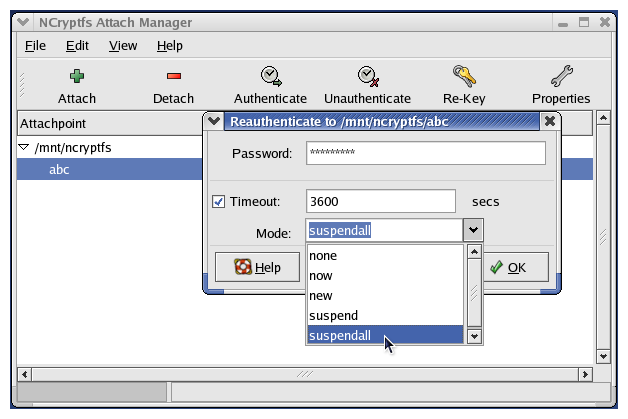Click the Re-Key keys icon
The image size is (628, 419).
[x=465, y=76]
